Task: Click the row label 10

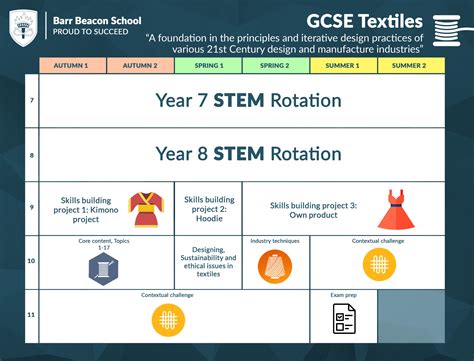Action: (x=31, y=261)
